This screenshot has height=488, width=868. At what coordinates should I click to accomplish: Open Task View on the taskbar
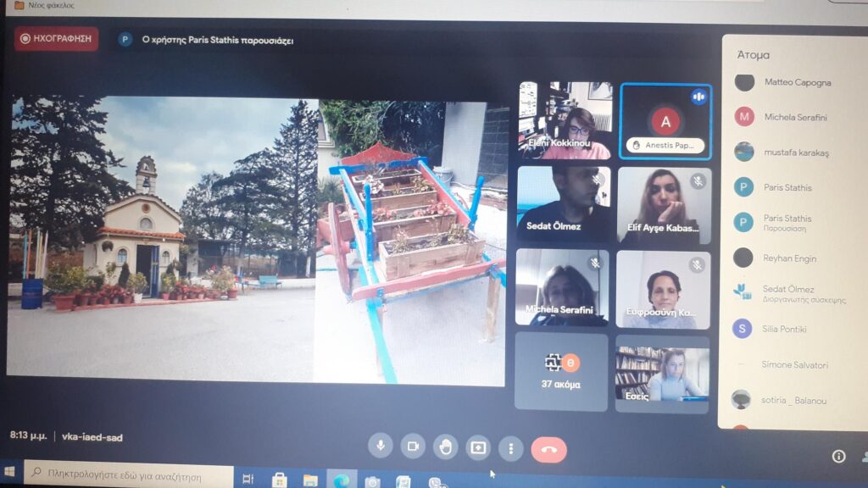(x=248, y=478)
